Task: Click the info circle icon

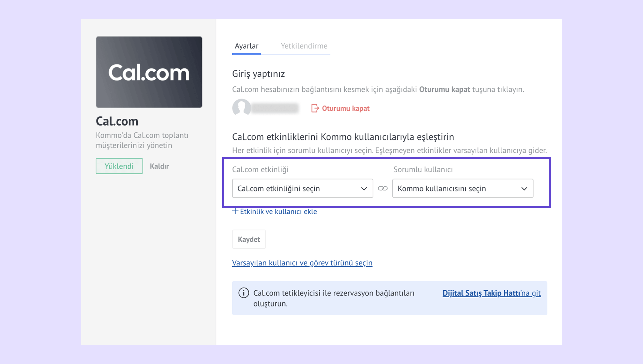Action: [243, 293]
